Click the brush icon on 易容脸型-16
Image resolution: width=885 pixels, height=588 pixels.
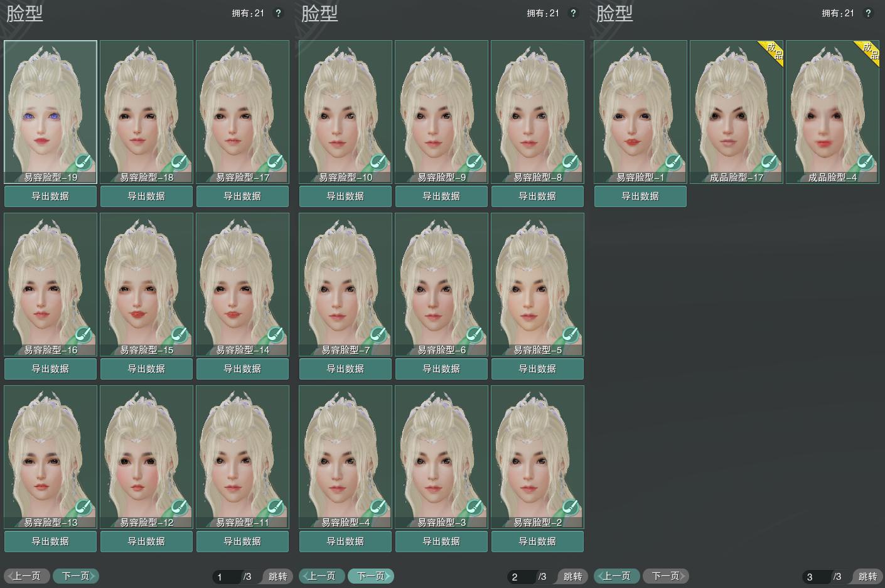(x=84, y=336)
